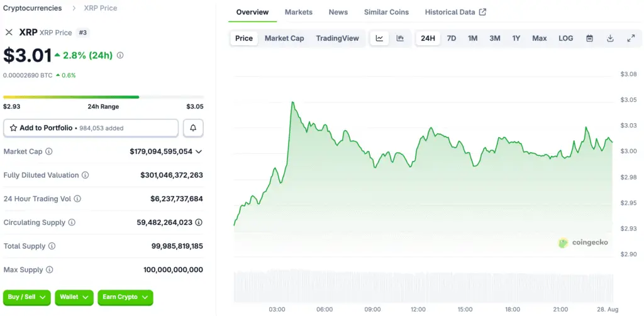Select the 1M time range
The width and height of the screenshot is (644, 316).
coord(473,38)
